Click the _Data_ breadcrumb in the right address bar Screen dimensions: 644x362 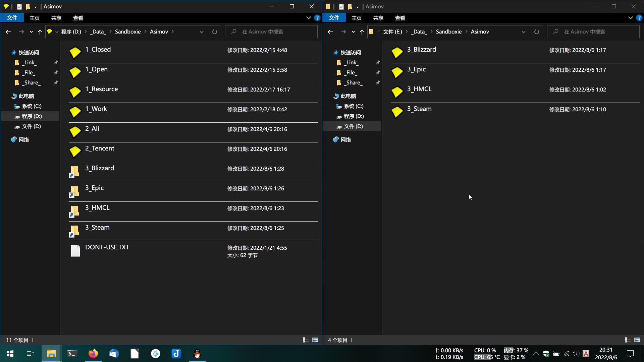click(419, 32)
